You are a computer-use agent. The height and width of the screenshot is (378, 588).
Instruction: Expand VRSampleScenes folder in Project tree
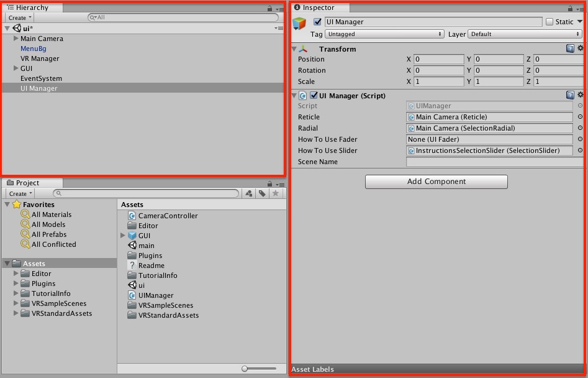16,303
